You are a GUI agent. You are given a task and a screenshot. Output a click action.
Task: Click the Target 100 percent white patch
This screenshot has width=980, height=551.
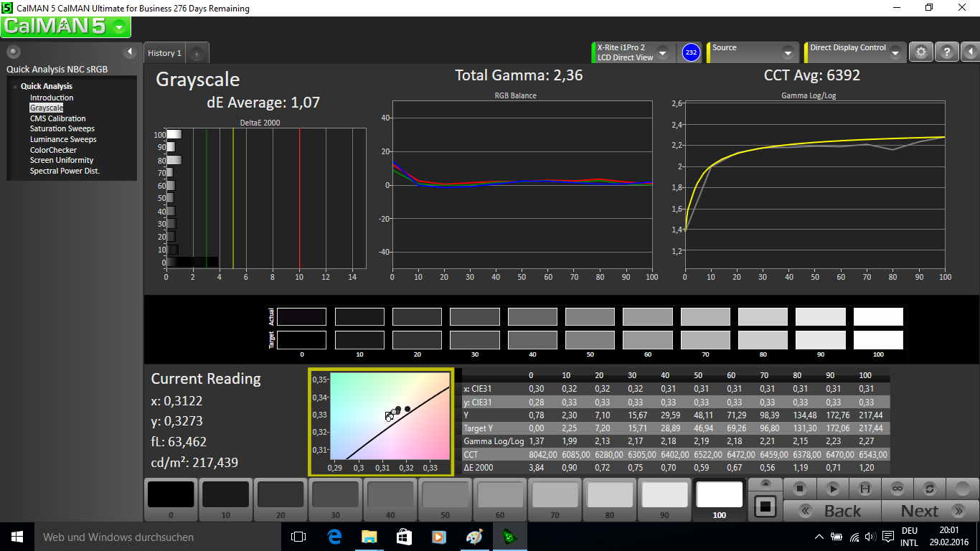tap(878, 340)
